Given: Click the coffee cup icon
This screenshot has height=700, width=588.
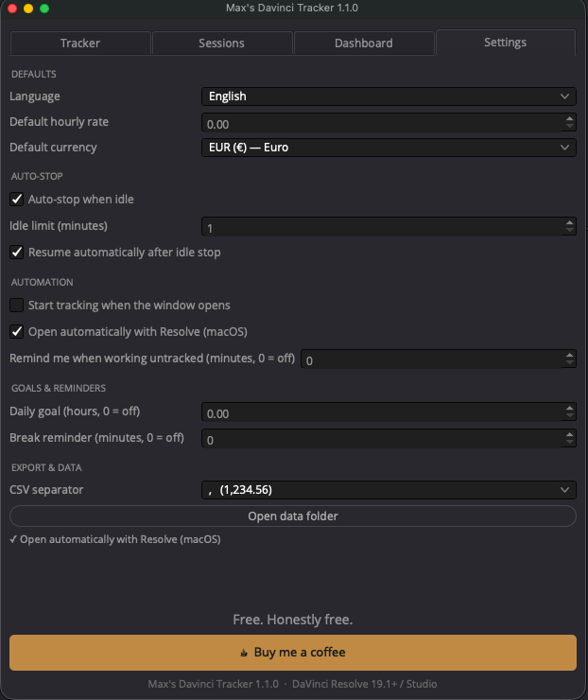Looking at the screenshot, I should click(244, 653).
